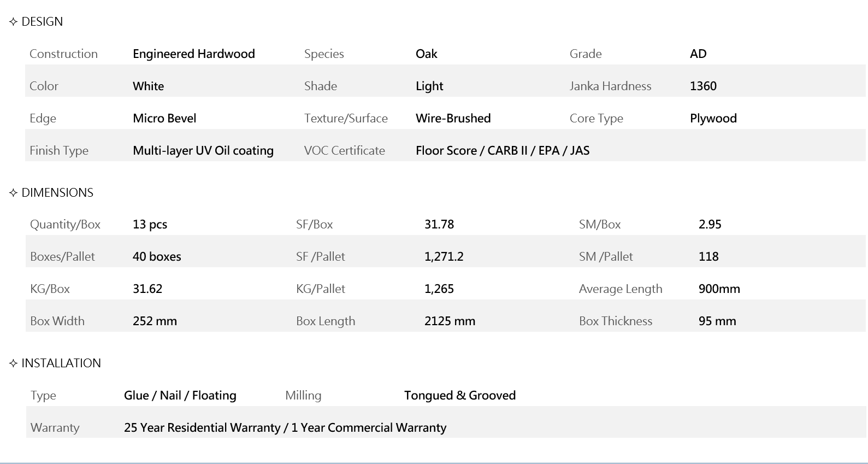Select the Plywood core type value
This screenshot has width=868, height=464.
click(x=713, y=119)
